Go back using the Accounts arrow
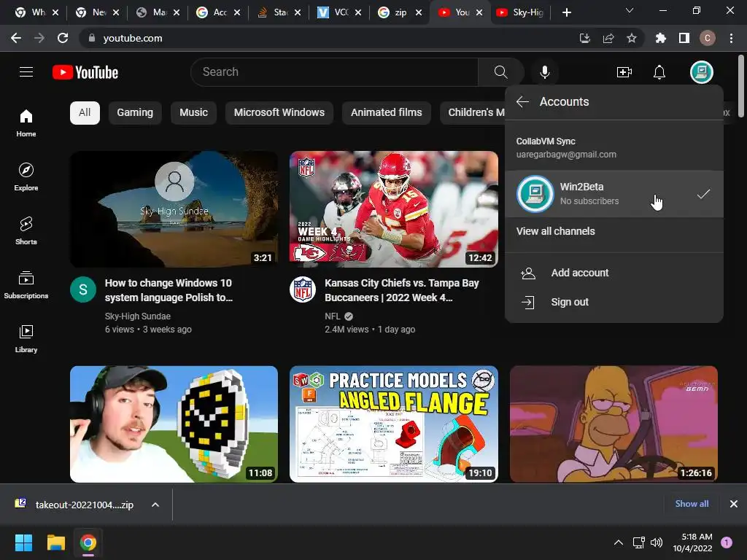The width and height of the screenshot is (747, 560). click(522, 101)
